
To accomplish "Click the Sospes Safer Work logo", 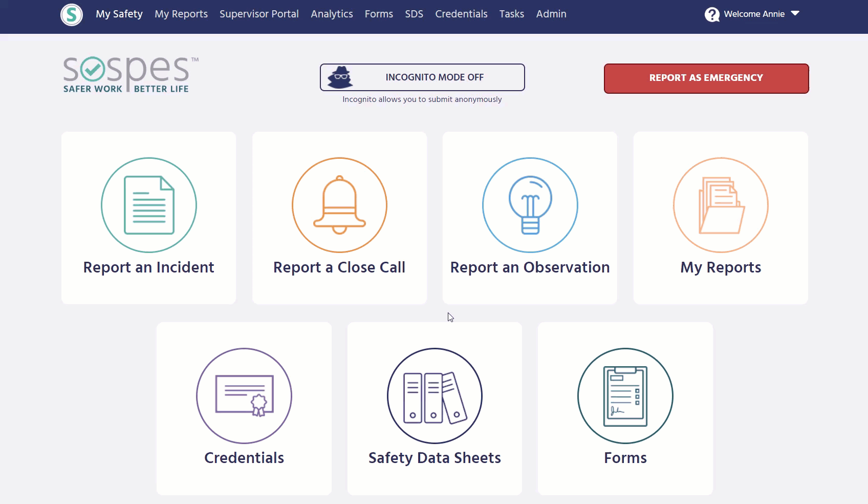I will [130, 75].
